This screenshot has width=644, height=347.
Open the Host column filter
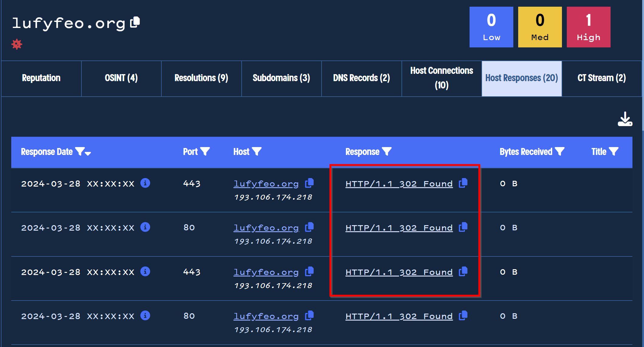(257, 151)
